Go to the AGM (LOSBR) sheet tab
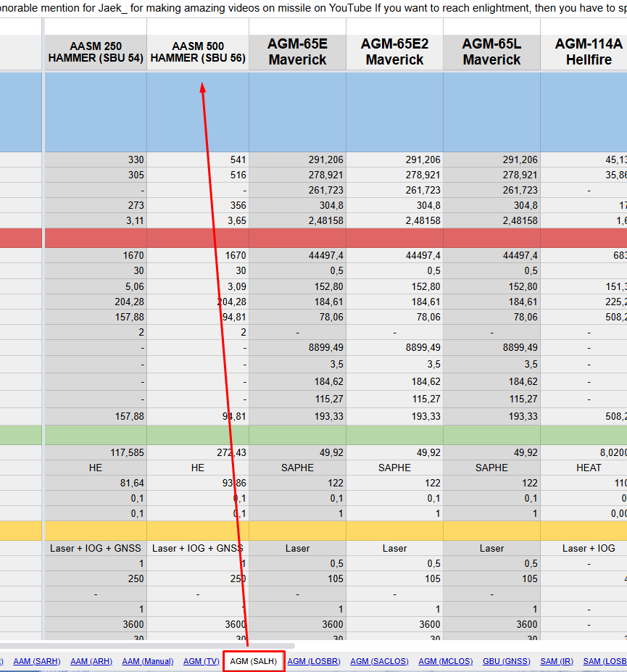The image size is (627, 672). (314, 661)
